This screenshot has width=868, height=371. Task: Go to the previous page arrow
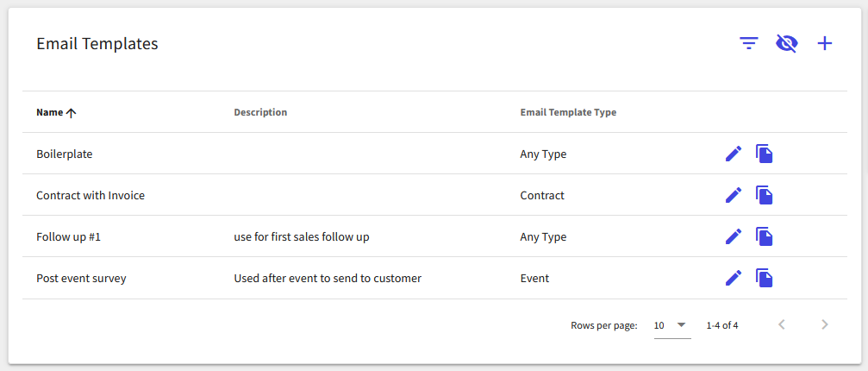[782, 324]
